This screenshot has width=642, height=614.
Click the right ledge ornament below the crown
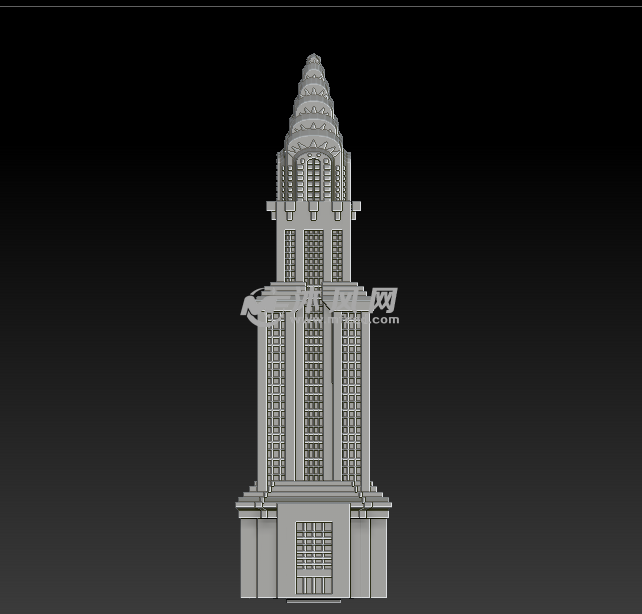coord(337,212)
